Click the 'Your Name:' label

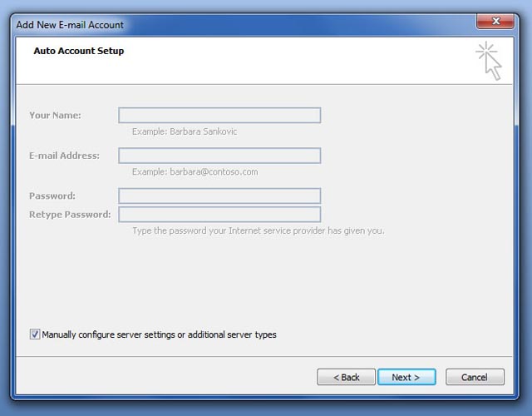click(56, 116)
